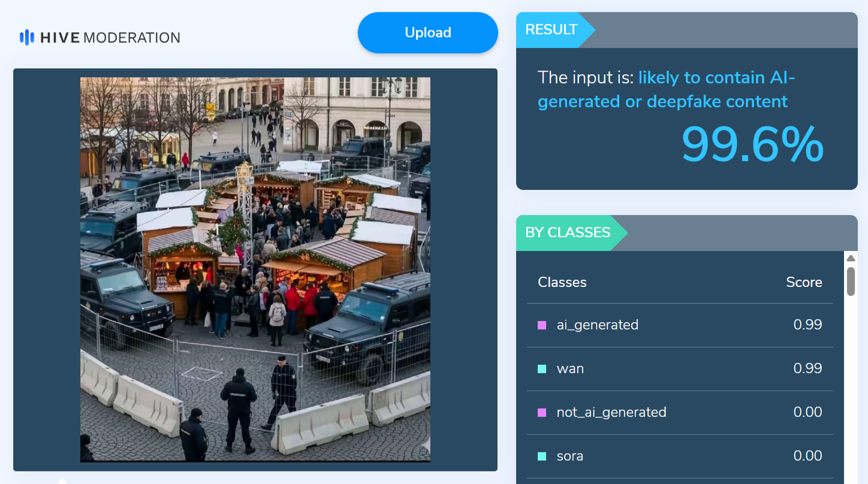Expand the RESULT section header
Screen dimensions: 868x484
551,29
